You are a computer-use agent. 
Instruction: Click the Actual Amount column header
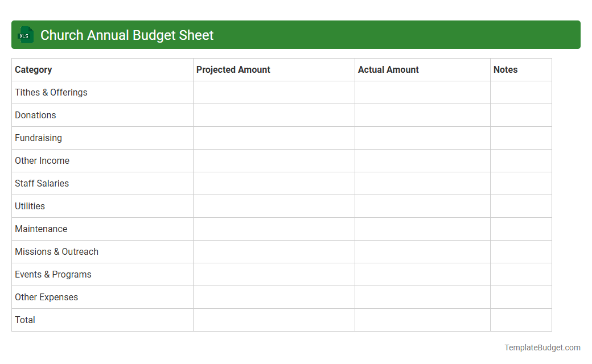(x=389, y=69)
